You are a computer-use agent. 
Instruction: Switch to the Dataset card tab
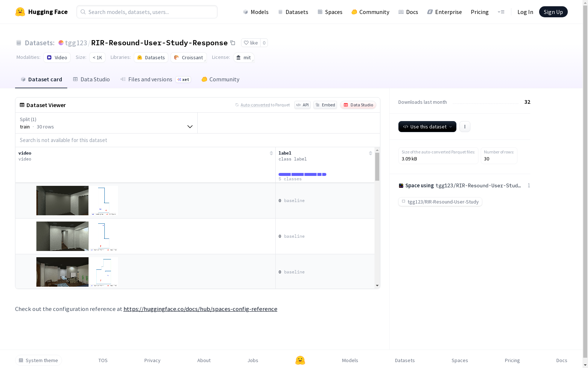[41, 79]
